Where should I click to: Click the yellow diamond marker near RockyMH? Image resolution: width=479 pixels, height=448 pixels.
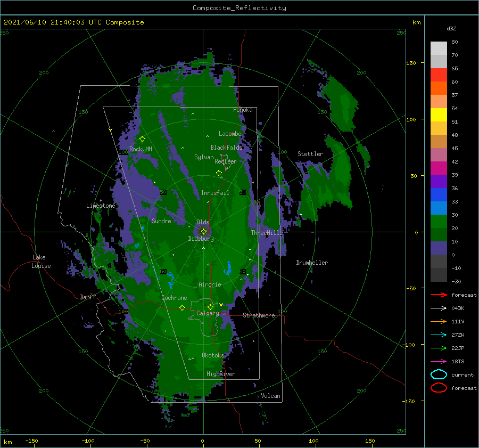(x=142, y=139)
